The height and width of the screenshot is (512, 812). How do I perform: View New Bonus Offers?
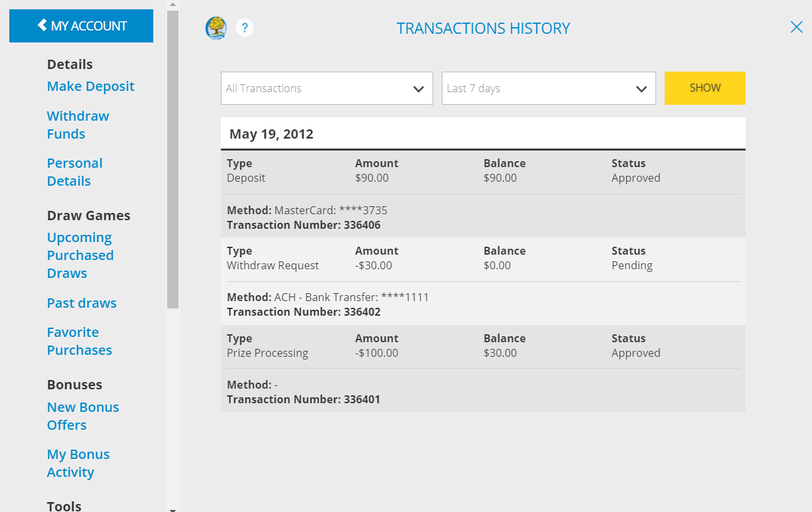tap(83, 416)
